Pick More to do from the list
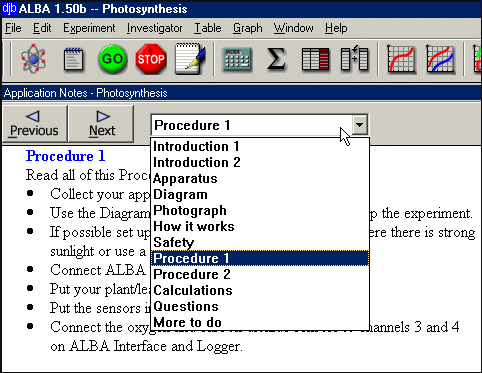This screenshot has width=482, height=373. 260,322
